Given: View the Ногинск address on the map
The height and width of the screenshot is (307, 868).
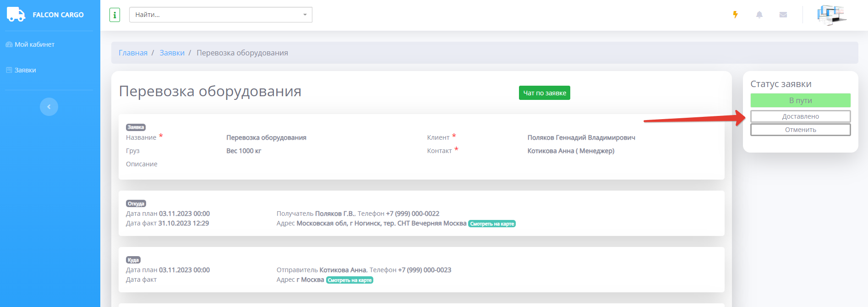Looking at the screenshot, I should pyautogui.click(x=491, y=224).
